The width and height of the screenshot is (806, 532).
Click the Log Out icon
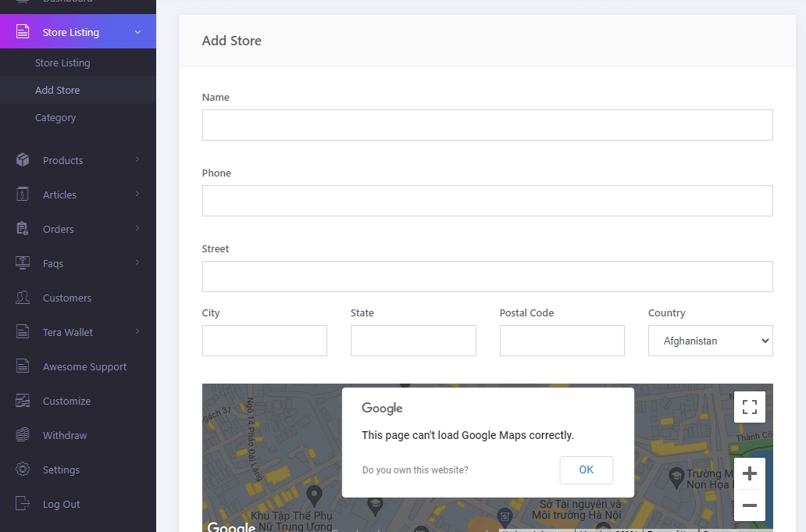coord(23,504)
